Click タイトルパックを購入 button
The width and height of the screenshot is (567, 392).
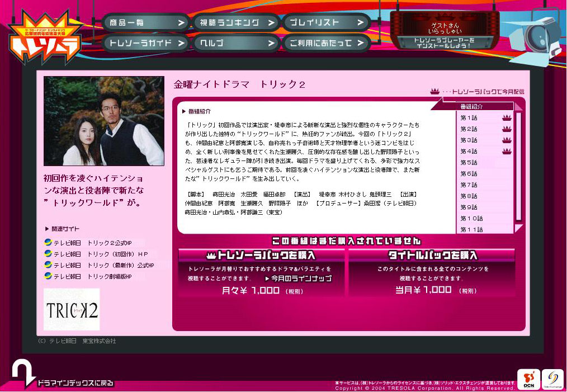[432, 256]
